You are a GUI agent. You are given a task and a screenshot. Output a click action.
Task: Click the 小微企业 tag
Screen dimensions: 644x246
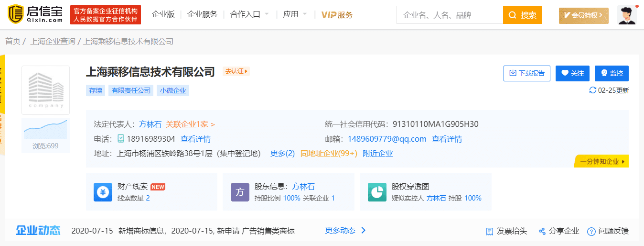(x=173, y=90)
